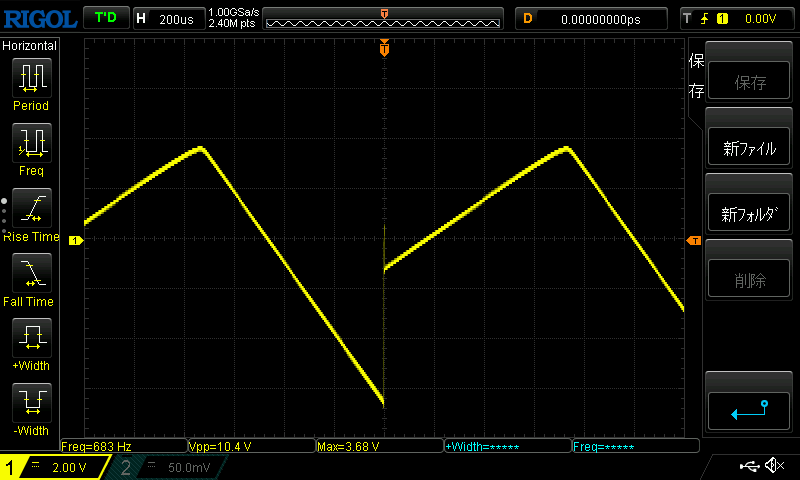Viewport: 800px width, 480px height.
Task: Click the USB connection icon
Action: click(749, 466)
